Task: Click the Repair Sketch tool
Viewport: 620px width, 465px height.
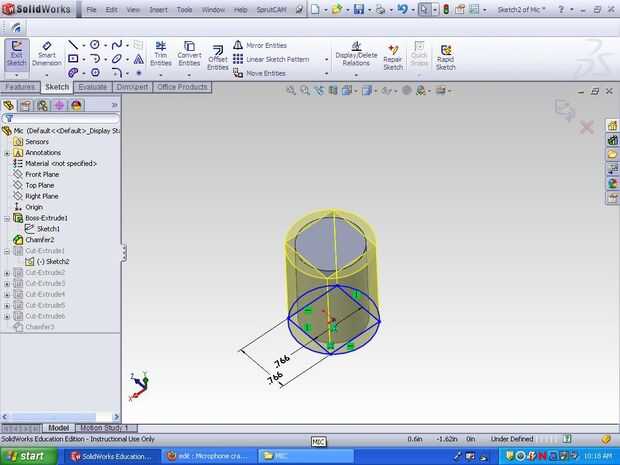Action: point(393,58)
